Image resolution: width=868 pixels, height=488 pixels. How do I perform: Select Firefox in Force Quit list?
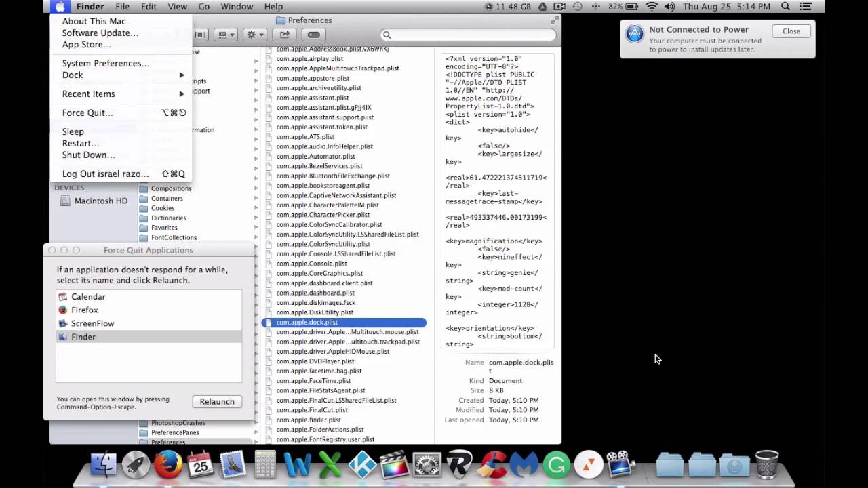pyautogui.click(x=149, y=310)
